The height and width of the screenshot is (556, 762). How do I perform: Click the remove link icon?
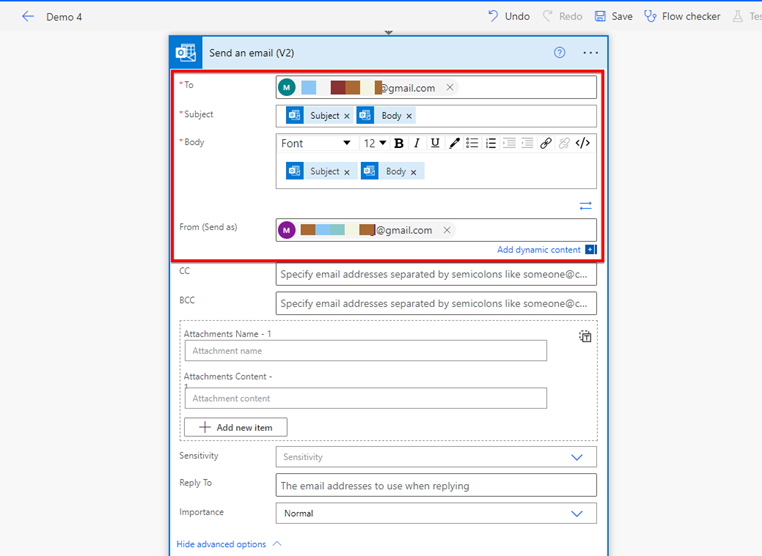tap(564, 143)
